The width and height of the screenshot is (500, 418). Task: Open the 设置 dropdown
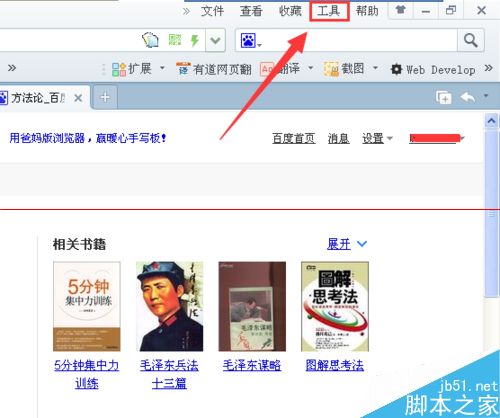[x=377, y=138]
